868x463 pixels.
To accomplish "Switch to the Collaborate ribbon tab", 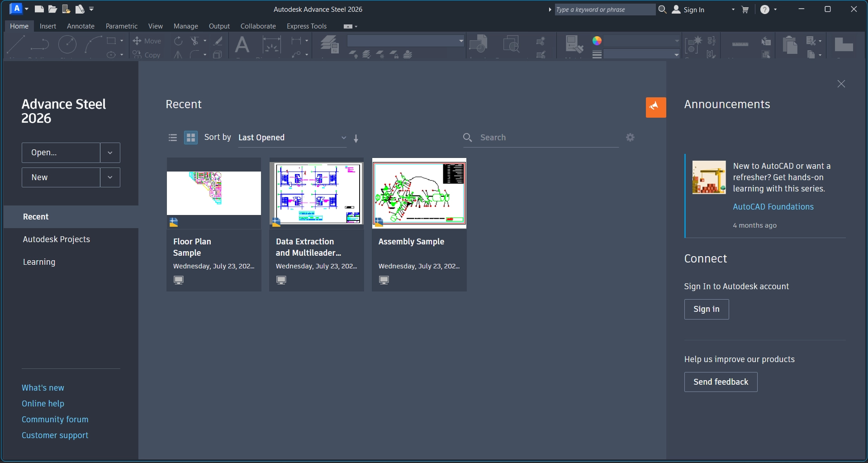I will (258, 26).
